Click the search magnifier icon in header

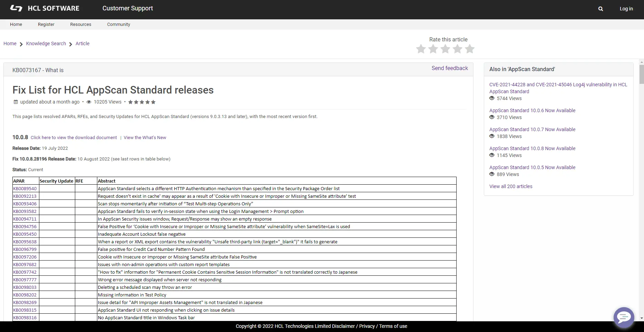coord(601,9)
